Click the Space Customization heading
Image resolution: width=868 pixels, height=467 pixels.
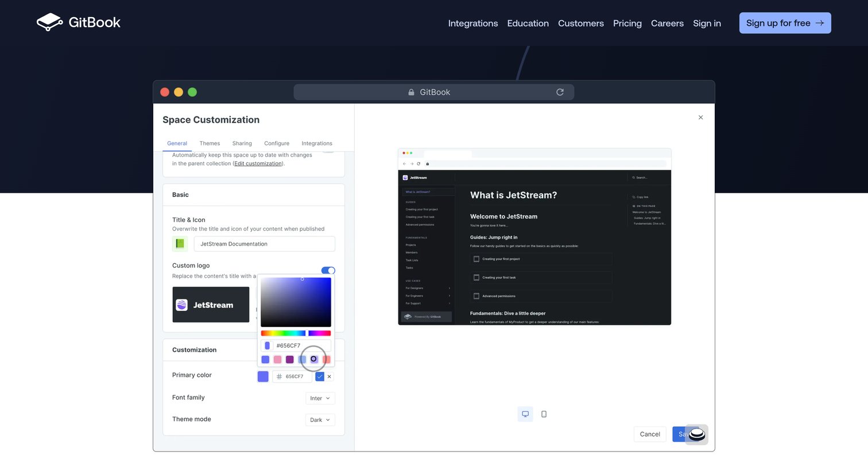211,119
